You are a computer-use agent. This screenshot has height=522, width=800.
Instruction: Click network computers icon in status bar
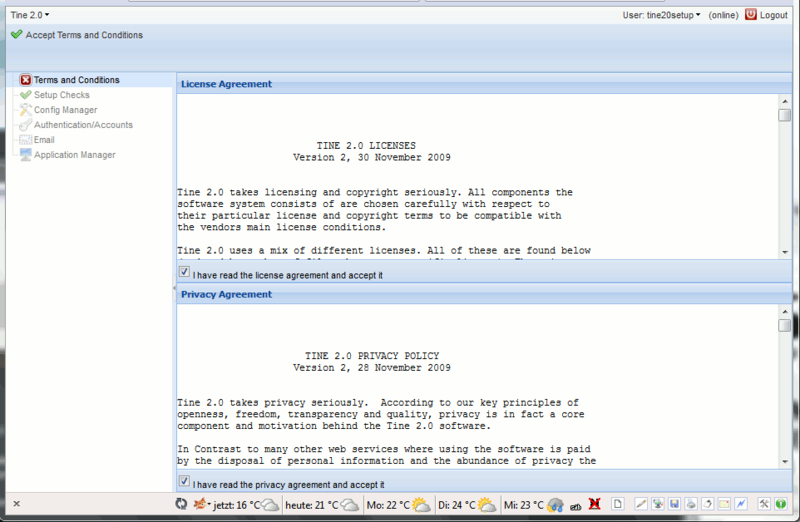pyautogui.click(x=658, y=504)
